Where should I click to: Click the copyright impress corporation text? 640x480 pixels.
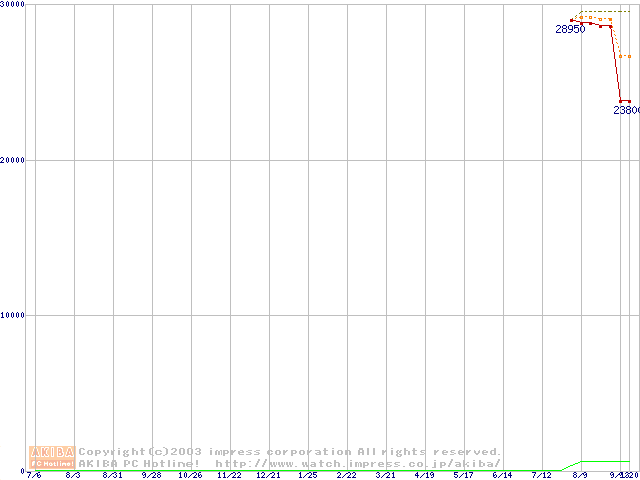coord(290,451)
